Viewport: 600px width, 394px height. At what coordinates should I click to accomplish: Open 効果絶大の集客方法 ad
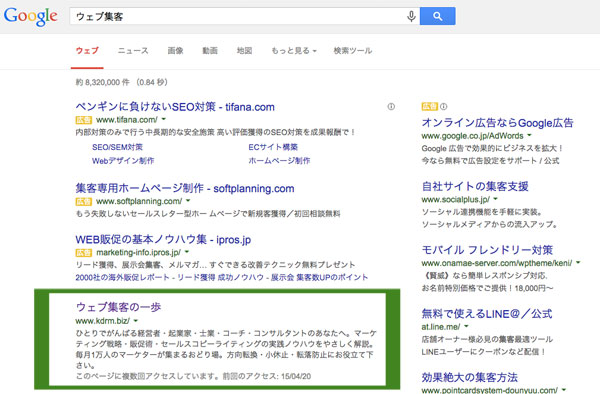point(470,377)
